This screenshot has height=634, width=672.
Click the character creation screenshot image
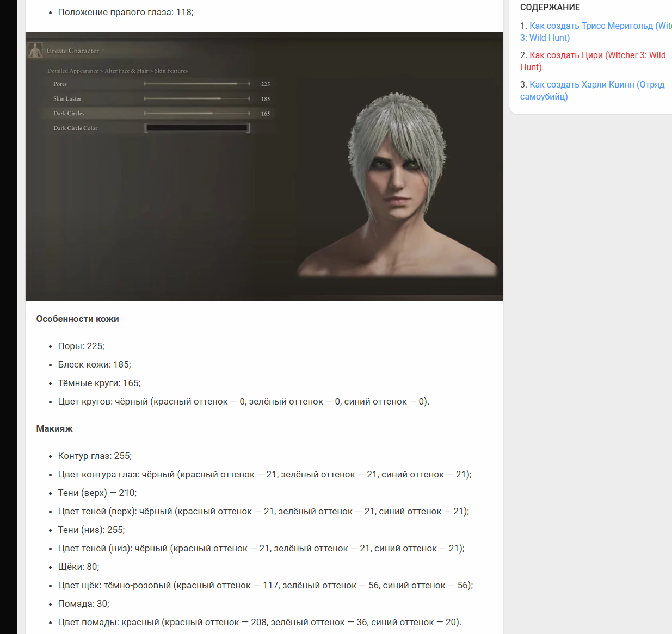coord(264,166)
